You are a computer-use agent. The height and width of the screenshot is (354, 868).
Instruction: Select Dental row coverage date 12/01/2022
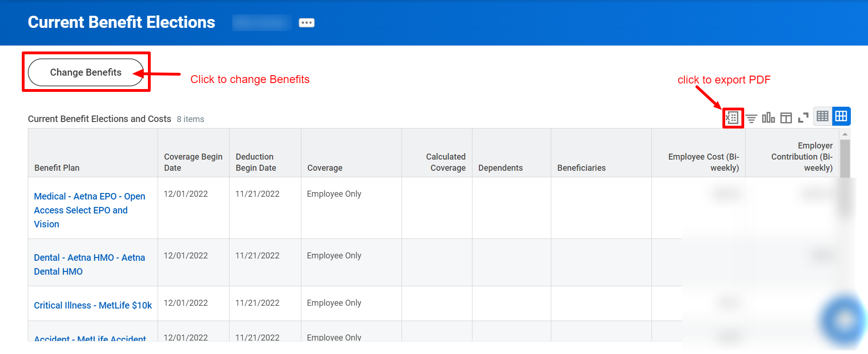tap(186, 256)
